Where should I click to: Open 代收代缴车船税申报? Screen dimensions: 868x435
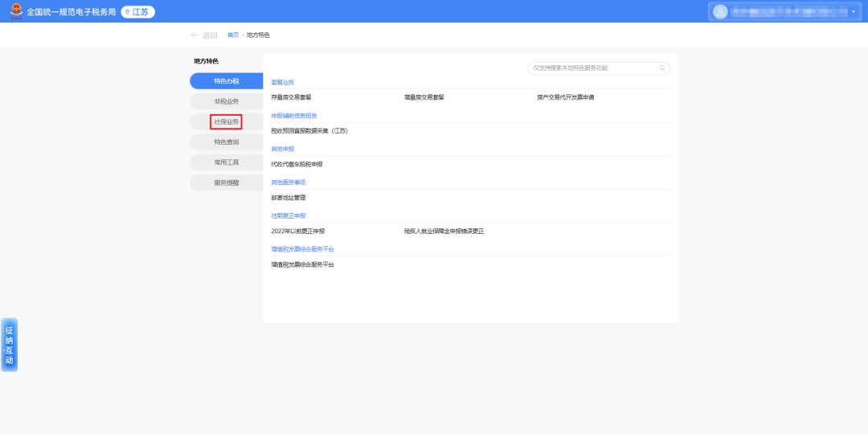(297, 164)
